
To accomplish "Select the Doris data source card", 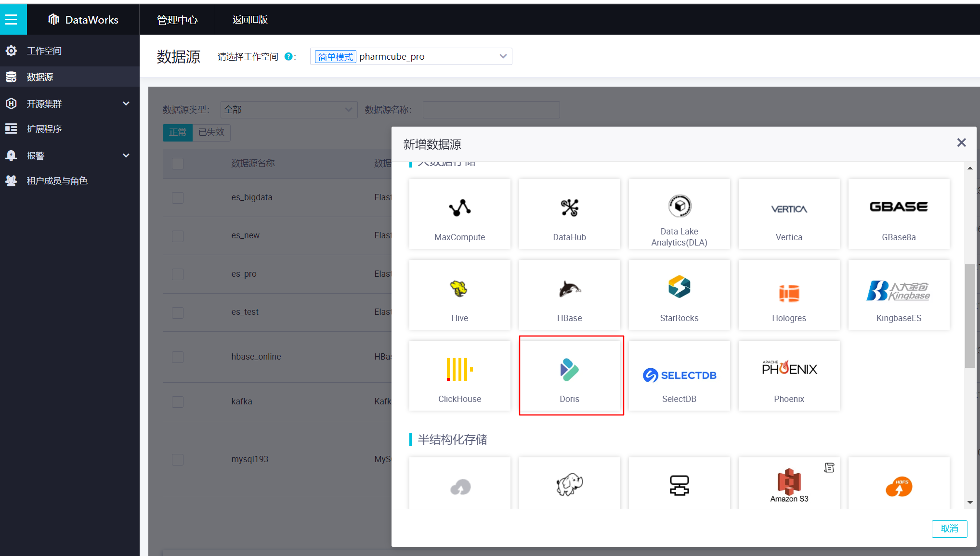I will pos(569,376).
